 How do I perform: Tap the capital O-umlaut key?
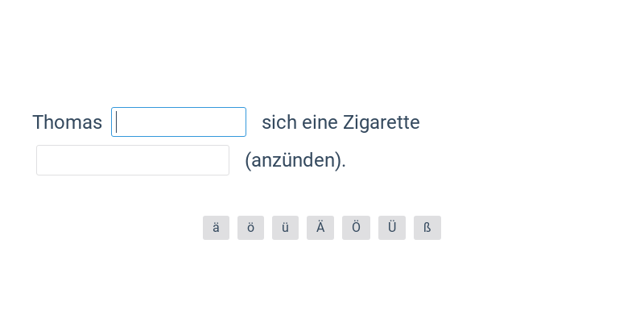[x=355, y=228]
